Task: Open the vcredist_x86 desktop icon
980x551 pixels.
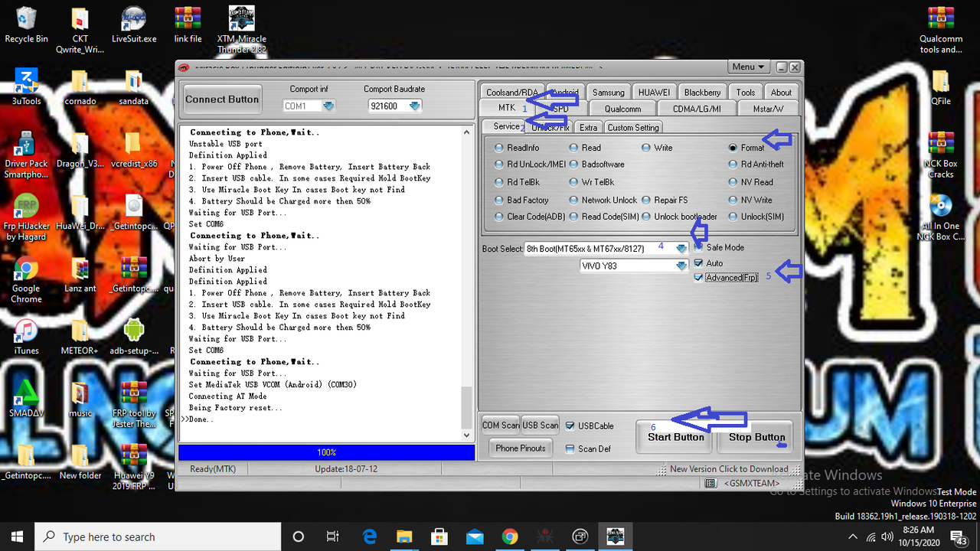Action: pyautogui.click(x=134, y=149)
